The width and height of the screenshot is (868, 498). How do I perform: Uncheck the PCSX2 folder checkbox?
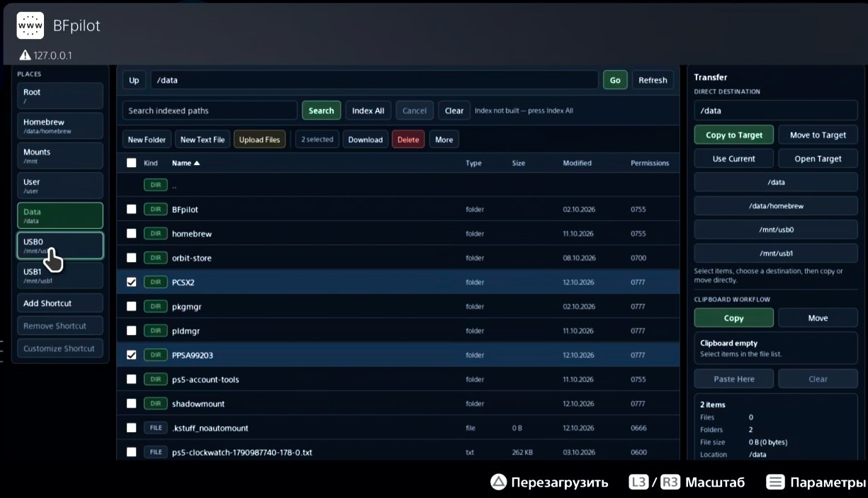(x=131, y=282)
